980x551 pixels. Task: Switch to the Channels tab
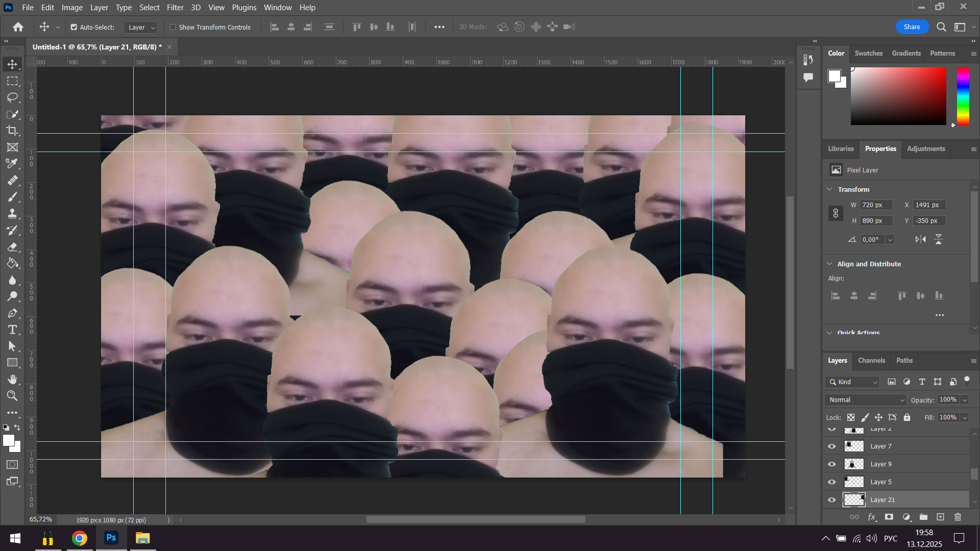click(871, 360)
